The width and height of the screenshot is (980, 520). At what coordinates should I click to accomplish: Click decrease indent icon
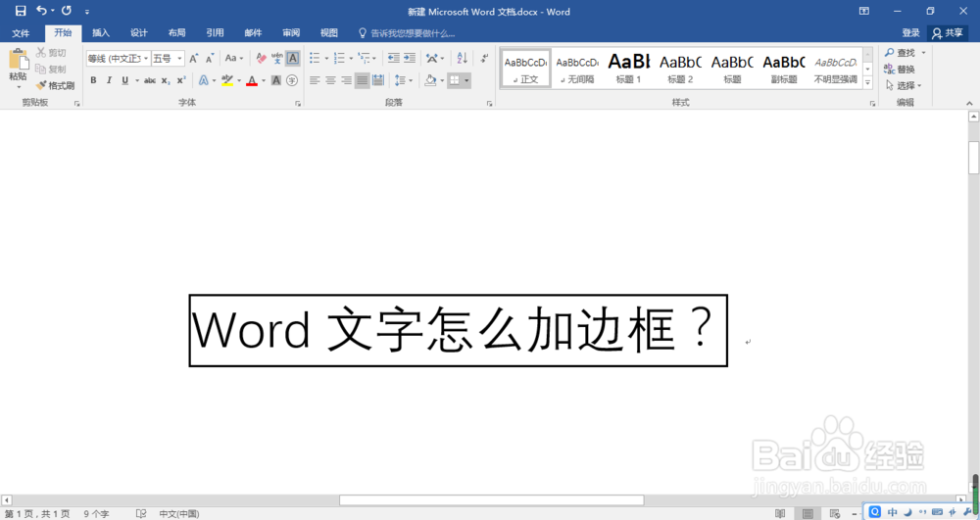(393, 58)
